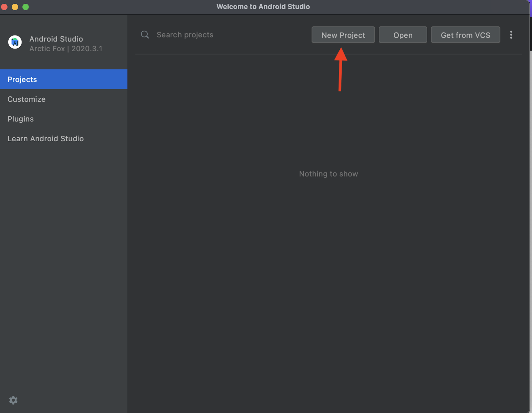The image size is (532, 413).
Task: Open an existing project
Action: [403, 35]
